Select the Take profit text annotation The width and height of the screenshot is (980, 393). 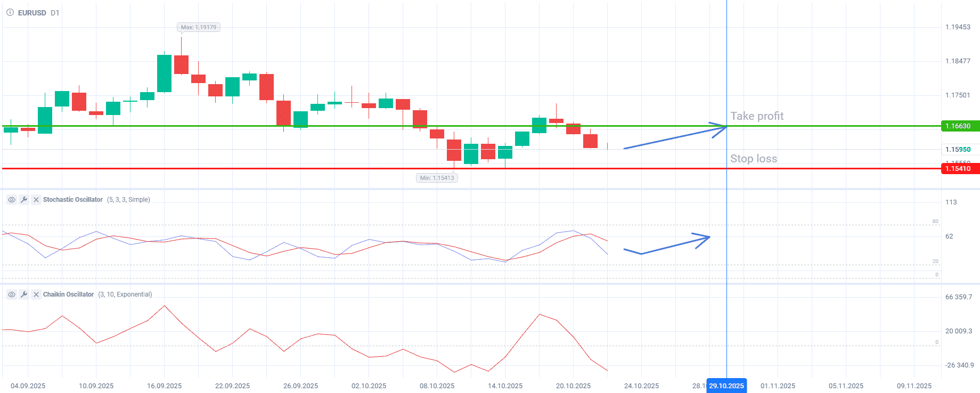tap(756, 116)
